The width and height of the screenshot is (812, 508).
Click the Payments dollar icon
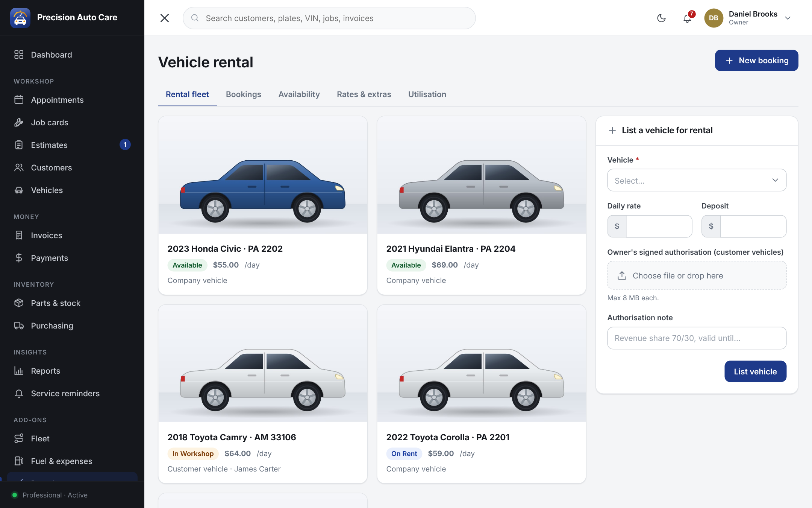pyautogui.click(x=19, y=258)
